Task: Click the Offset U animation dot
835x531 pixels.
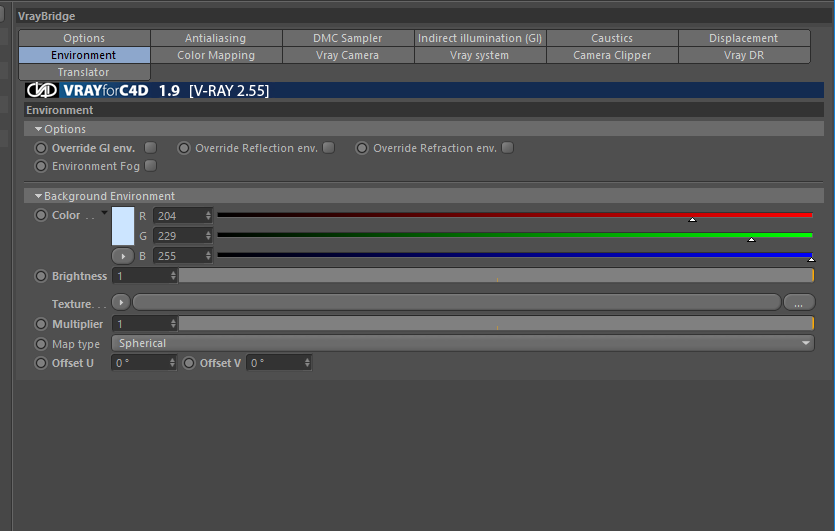Action: [41, 363]
